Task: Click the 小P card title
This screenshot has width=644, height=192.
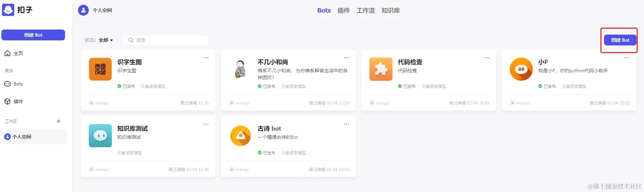Action: [x=543, y=62]
